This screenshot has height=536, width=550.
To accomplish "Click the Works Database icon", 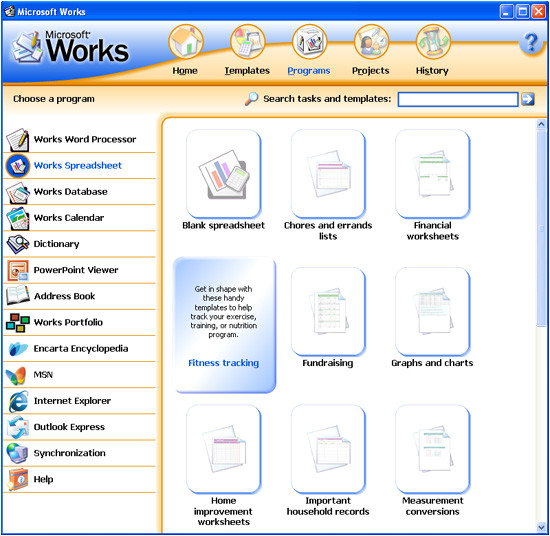I will tap(18, 192).
